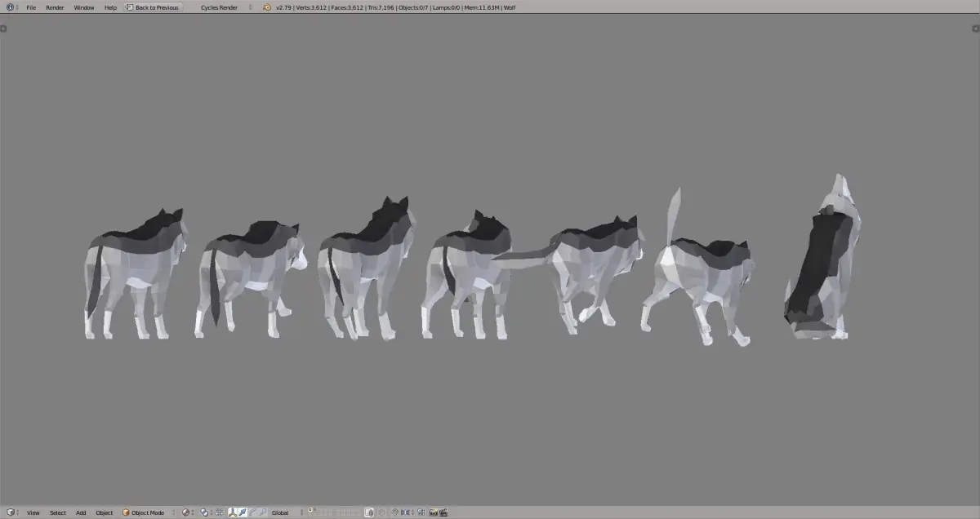Click the Info editor type icon
980x519 pixels.
coord(11,7)
